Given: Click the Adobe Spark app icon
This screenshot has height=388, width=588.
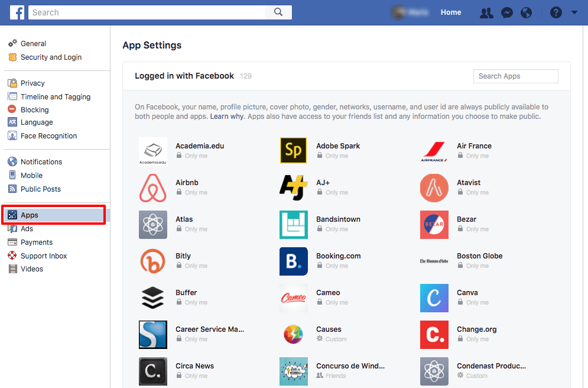Looking at the screenshot, I should coord(294,150).
